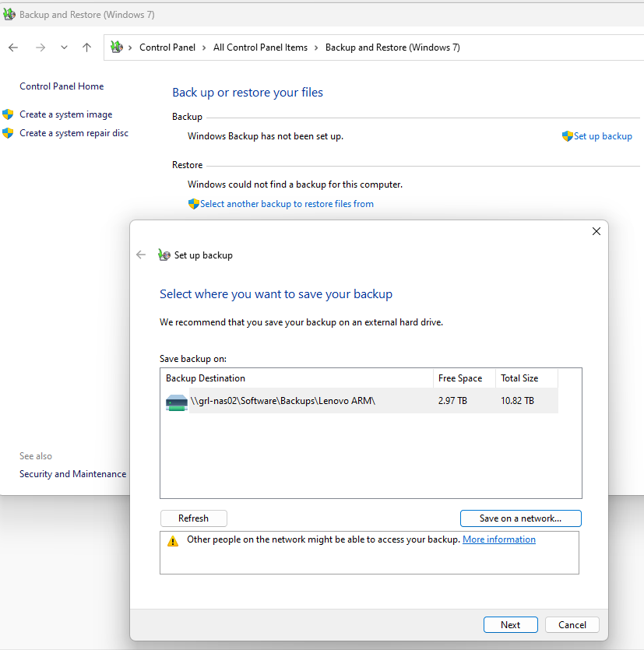Expand the chevron after Control Panel breadcrumb
This screenshot has height=650, width=644.
[x=204, y=47]
